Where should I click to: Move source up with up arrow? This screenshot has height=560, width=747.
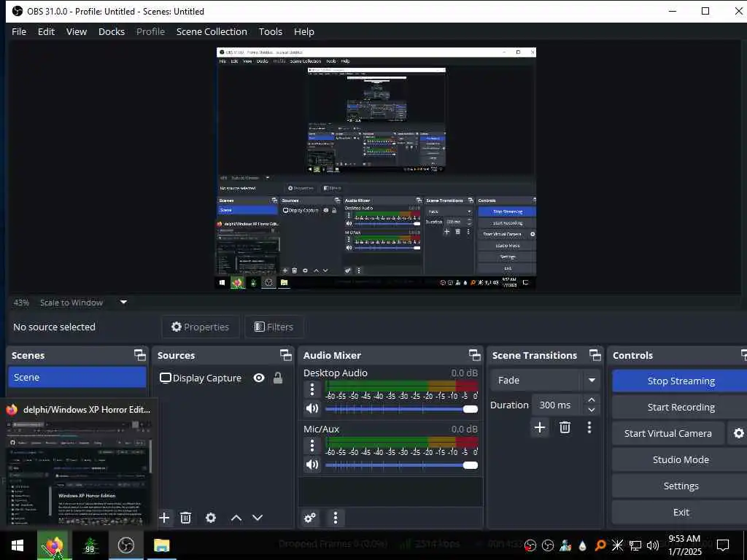tap(236, 518)
